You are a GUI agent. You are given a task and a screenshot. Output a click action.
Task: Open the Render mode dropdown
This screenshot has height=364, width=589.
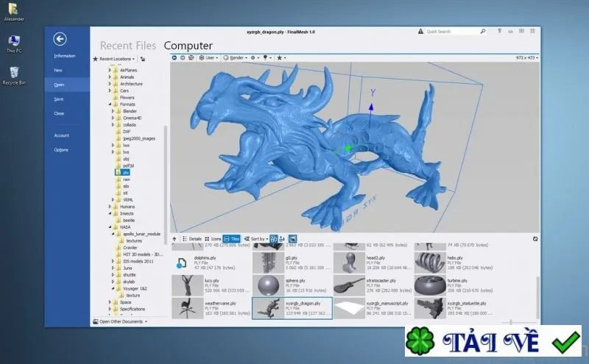tap(236, 58)
